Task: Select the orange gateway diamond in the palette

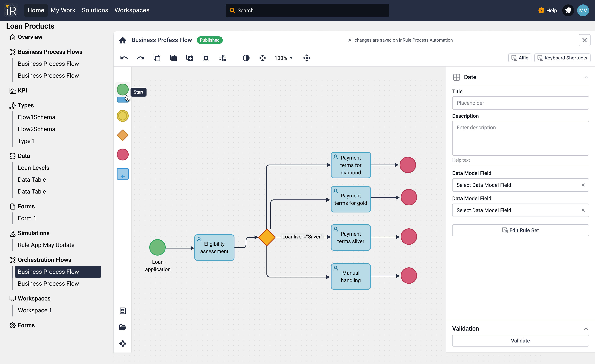Action: point(123,135)
